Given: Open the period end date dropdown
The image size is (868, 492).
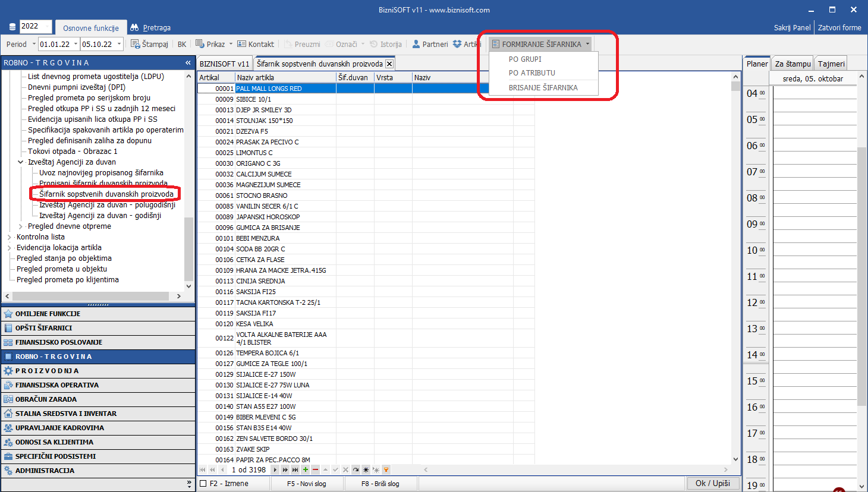Looking at the screenshot, I should tap(119, 44).
